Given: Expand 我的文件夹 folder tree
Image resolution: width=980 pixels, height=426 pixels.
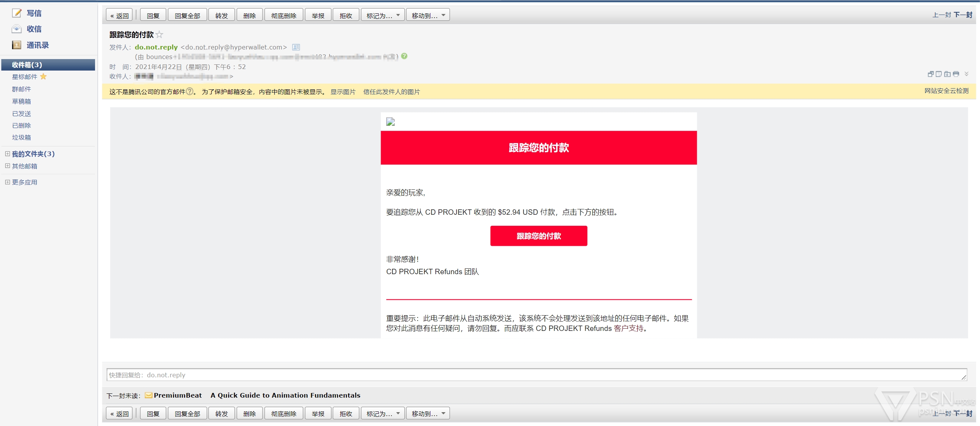Looking at the screenshot, I should click(x=7, y=154).
